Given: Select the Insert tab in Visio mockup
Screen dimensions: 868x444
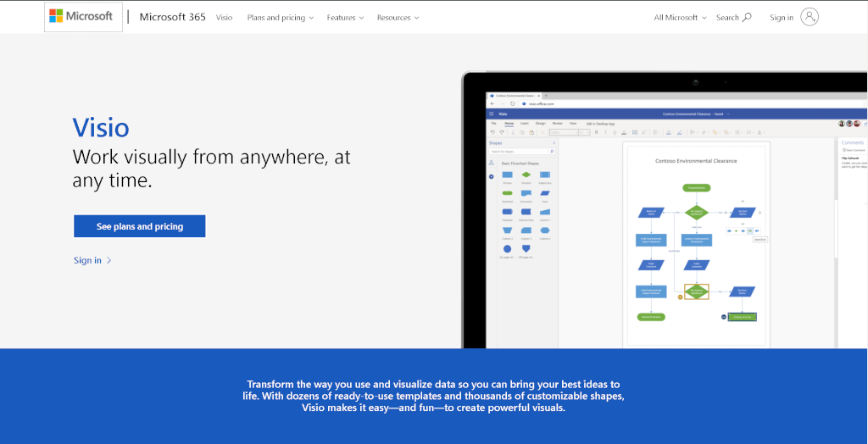Looking at the screenshot, I should (524, 124).
